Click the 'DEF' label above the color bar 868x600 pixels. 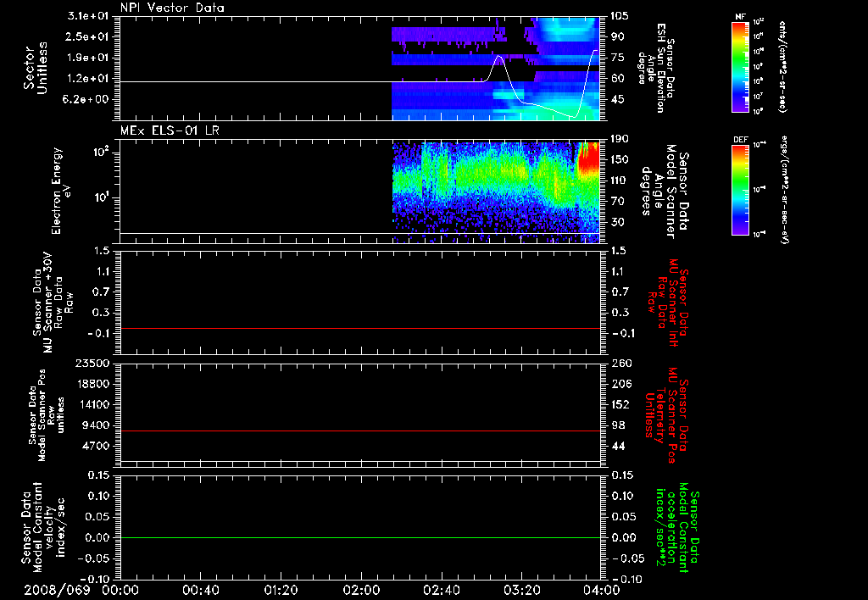[x=740, y=140]
